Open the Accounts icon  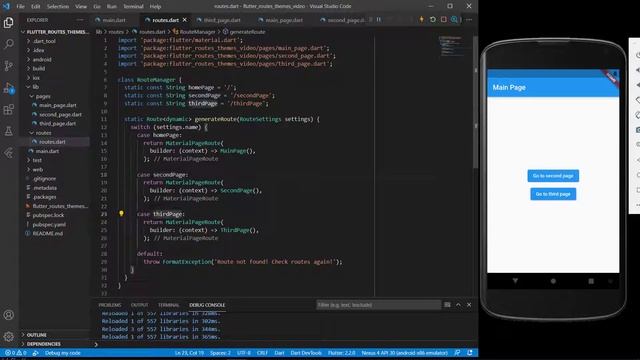pos(9,315)
